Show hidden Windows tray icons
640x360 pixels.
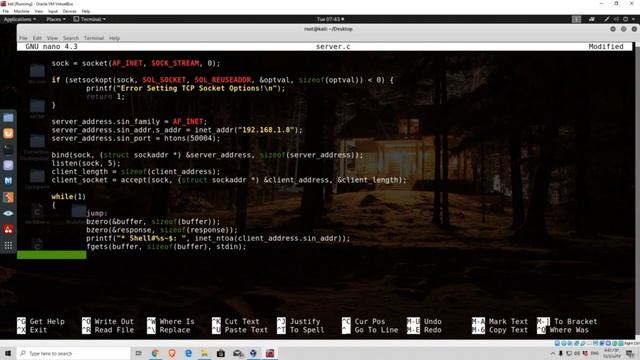pos(553,353)
